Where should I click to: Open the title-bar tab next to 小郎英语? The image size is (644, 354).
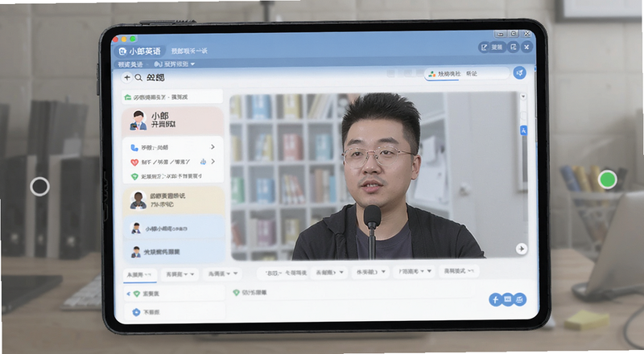189,51
